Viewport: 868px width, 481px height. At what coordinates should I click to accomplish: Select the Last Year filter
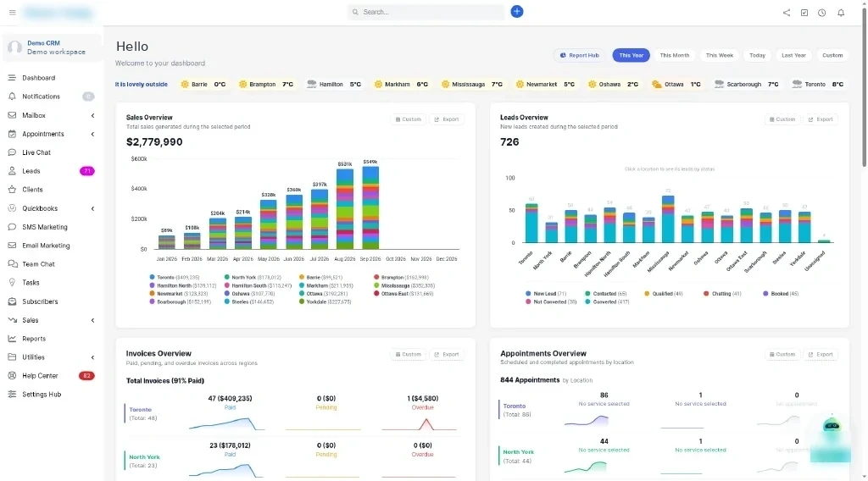point(793,55)
